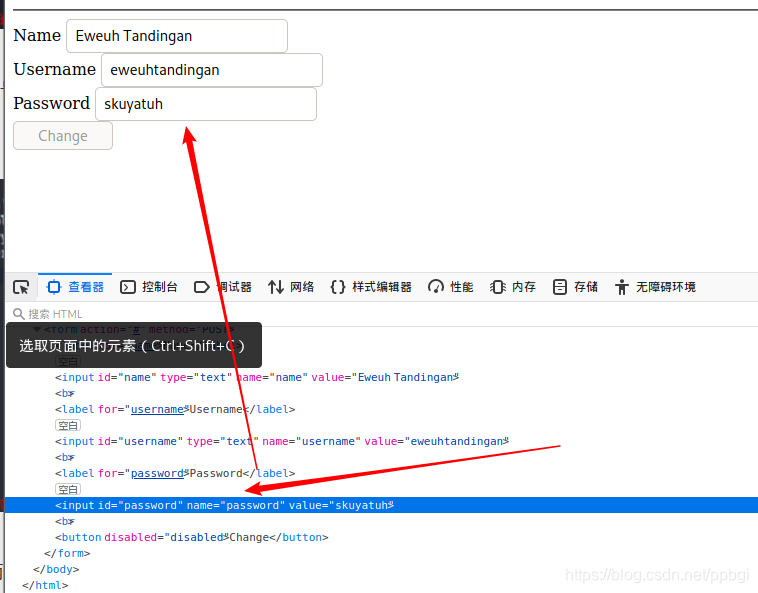758x593 pixels.
Task: Open the Performance (性能) tab
Action: (451, 287)
